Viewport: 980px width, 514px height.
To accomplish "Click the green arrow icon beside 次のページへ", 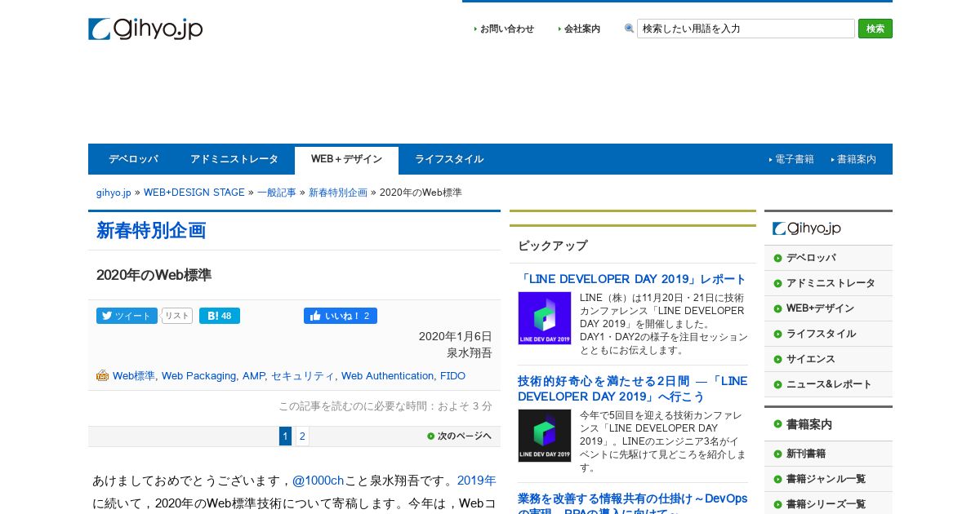I will tap(431, 436).
